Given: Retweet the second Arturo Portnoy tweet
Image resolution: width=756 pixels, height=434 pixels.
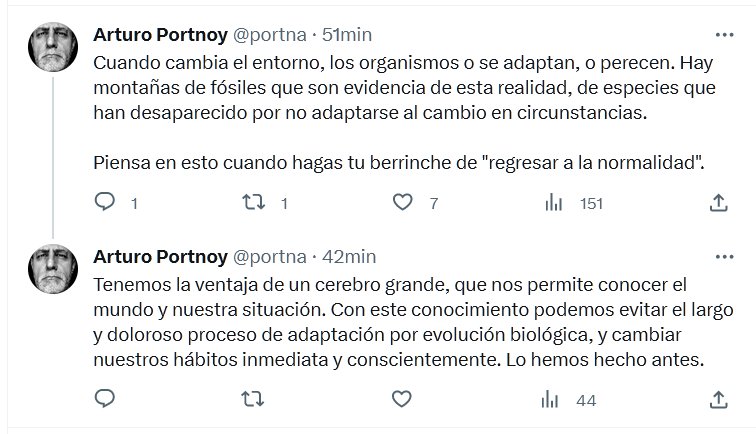Looking at the screenshot, I should pyautogui.click(x=255, y=401).
